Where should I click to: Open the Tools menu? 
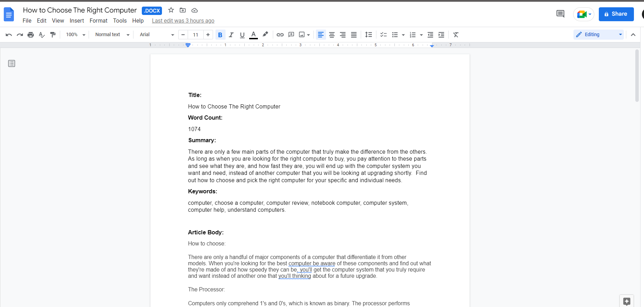[120, 21]
